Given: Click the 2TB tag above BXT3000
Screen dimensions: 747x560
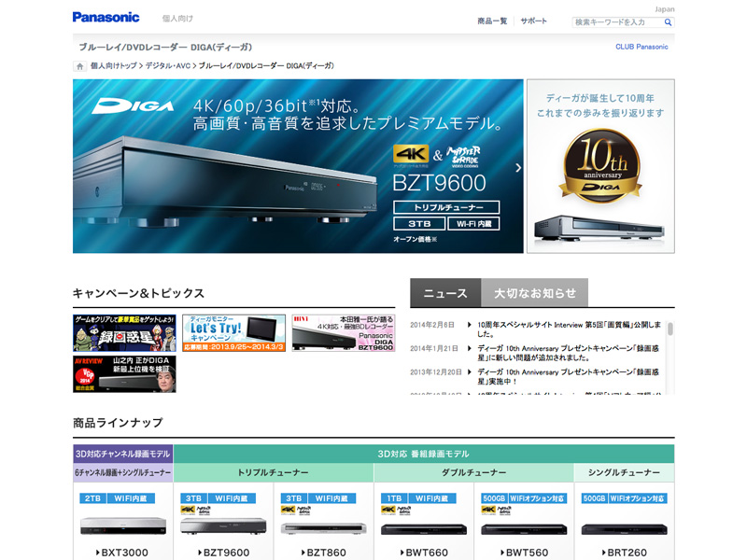Looking at the screenshot, I should (92, 498).
